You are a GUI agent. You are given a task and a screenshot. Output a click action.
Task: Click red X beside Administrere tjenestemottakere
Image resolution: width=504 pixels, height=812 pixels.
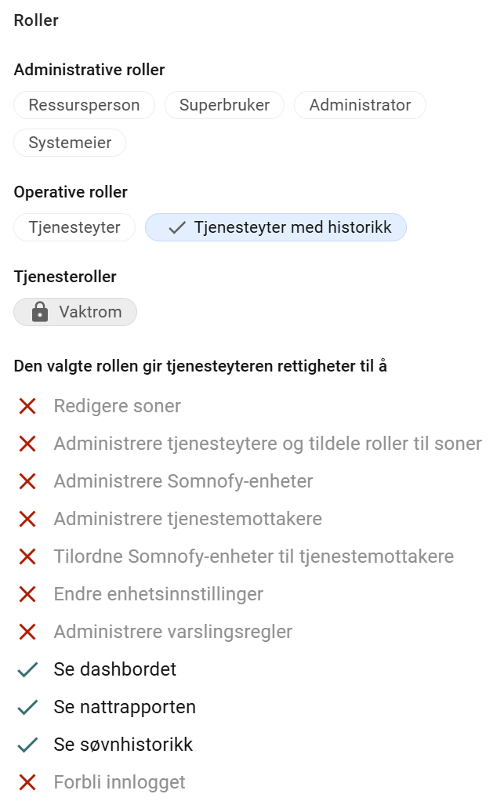[x=27, y=519]
